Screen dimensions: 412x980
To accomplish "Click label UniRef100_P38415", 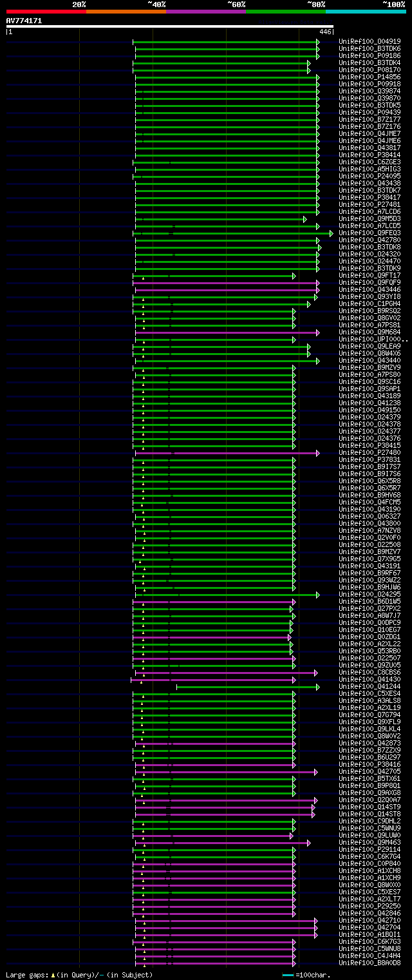I will tap(370, 446).
